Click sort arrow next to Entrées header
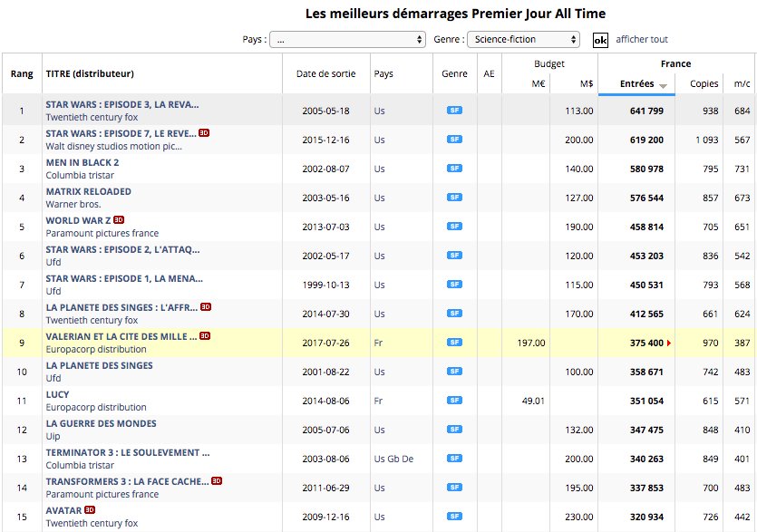 tap(663, 86)
